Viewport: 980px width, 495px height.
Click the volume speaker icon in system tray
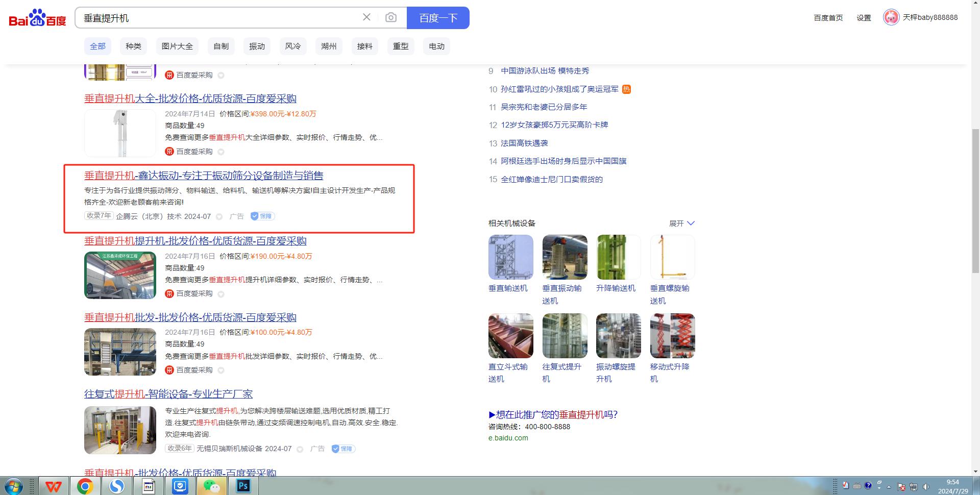[x=926, y=487]
